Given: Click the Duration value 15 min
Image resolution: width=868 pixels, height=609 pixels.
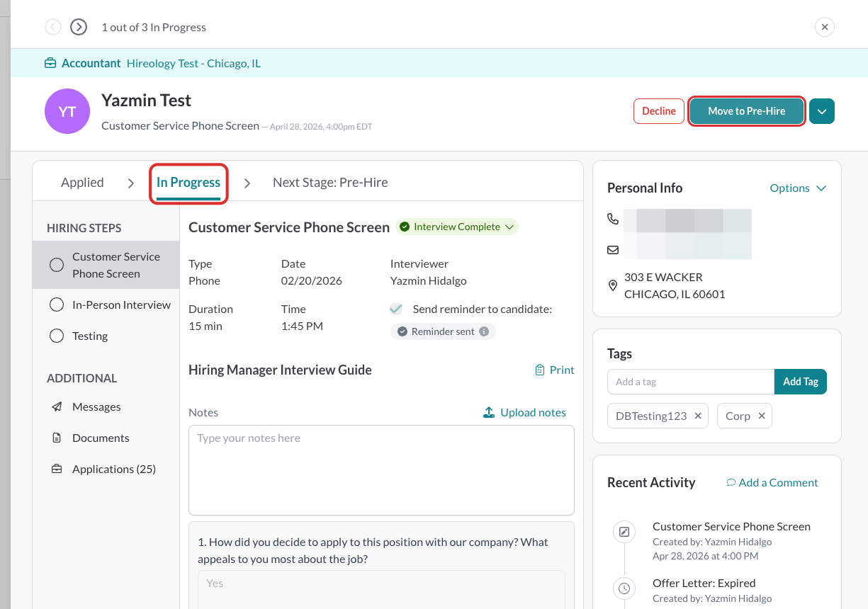Looking at the screenshot, I should (205, 326).
